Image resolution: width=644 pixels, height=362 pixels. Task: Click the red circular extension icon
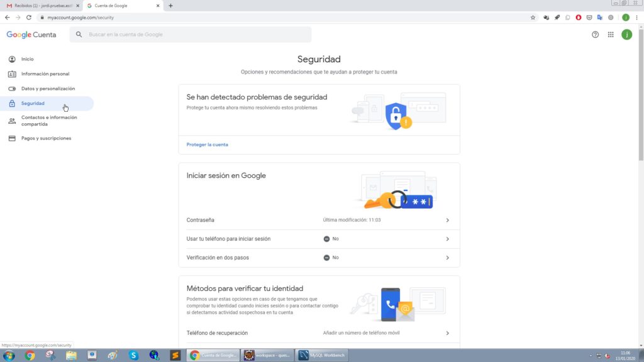click(x=578, y=18)
